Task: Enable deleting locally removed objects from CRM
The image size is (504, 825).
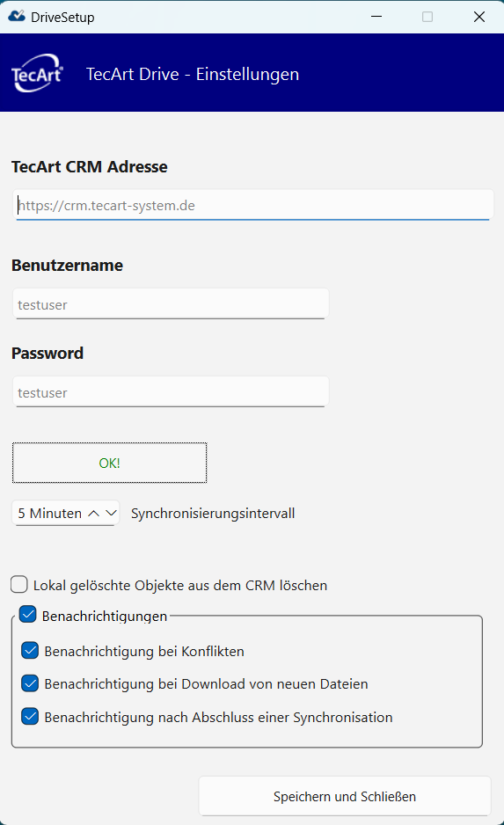Action: (x=19, y=585)
